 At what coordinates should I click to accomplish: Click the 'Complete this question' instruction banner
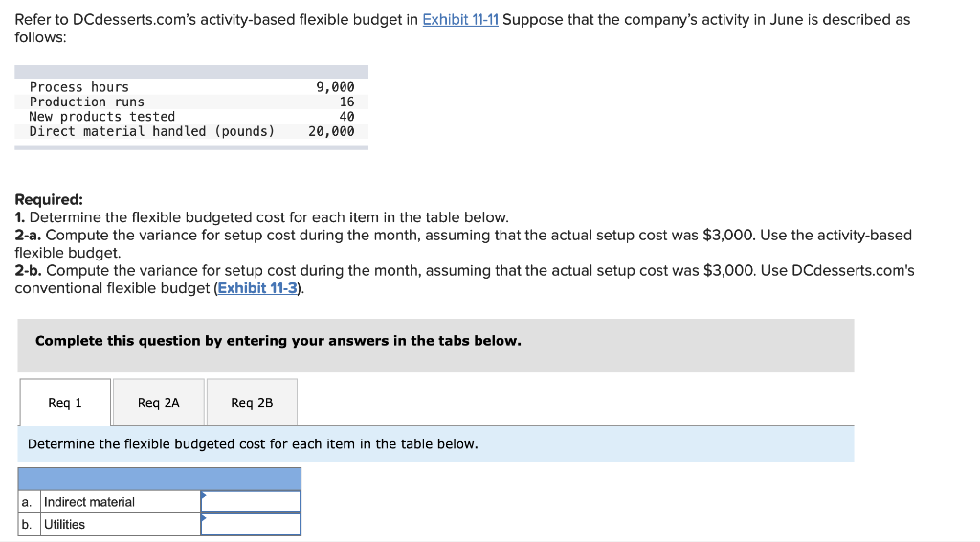(x=278, y=341)
